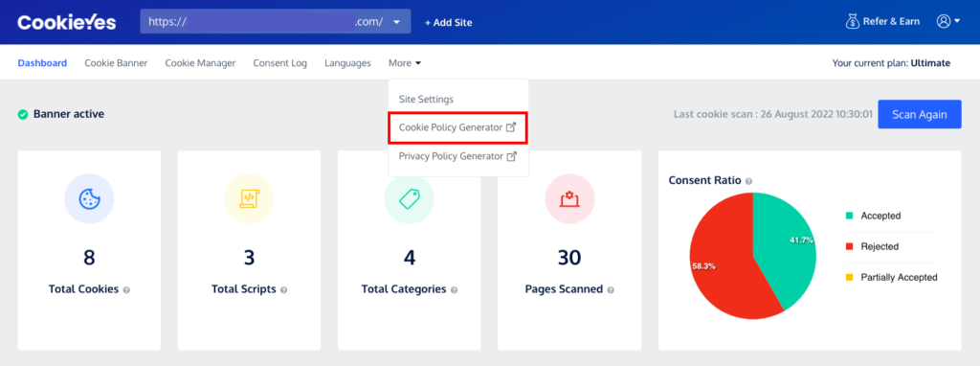Screen dimensions: 980x366
Task: Click the Scan Again button
Action: point(920,114)
